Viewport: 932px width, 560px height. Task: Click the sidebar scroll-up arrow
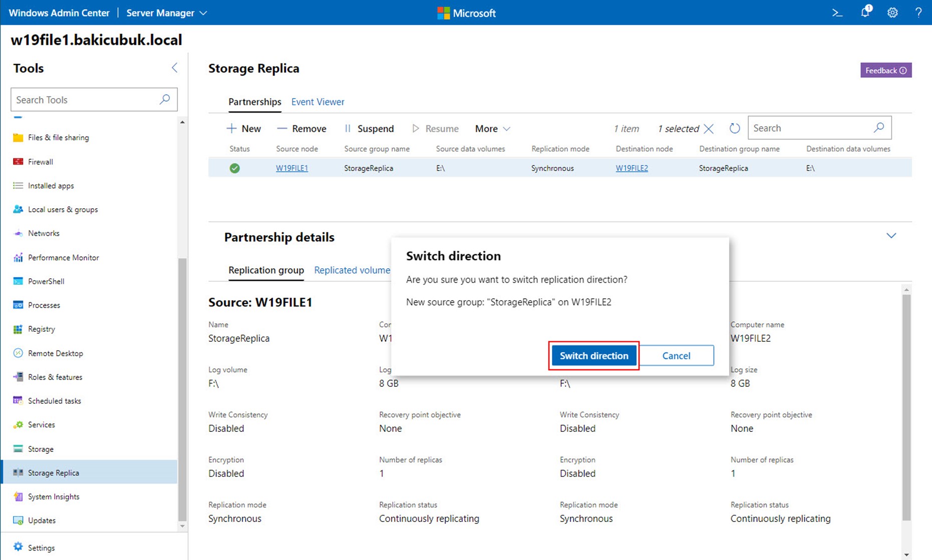[x=182, y=122]
